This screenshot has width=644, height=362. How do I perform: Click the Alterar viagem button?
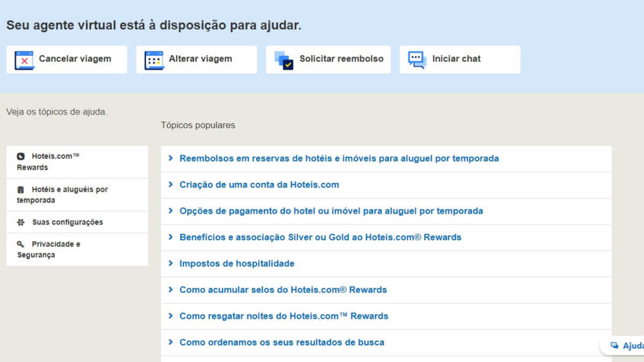click(197, 60)
